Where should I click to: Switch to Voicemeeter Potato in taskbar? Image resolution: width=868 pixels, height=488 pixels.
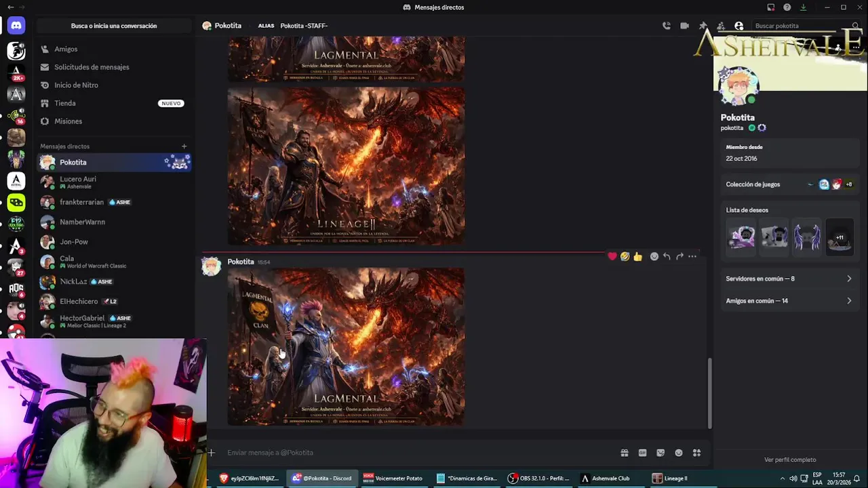[393, 478]
